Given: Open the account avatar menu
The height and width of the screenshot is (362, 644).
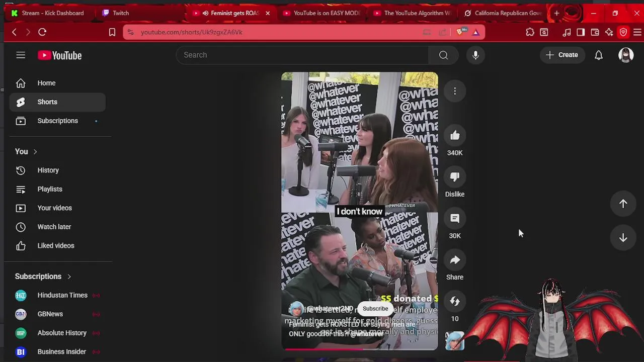Looking at the screenshot, I should tap(626, 55).
